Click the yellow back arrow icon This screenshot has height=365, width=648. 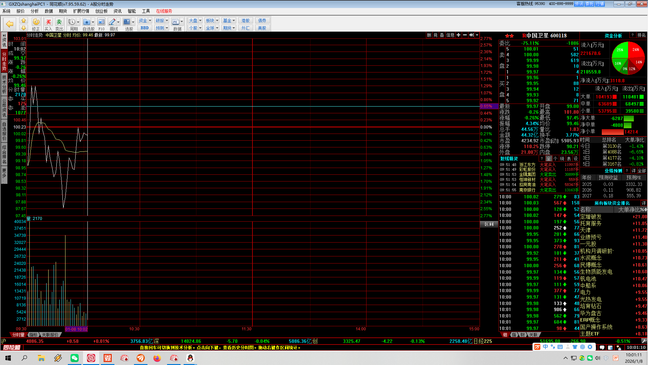10,24
